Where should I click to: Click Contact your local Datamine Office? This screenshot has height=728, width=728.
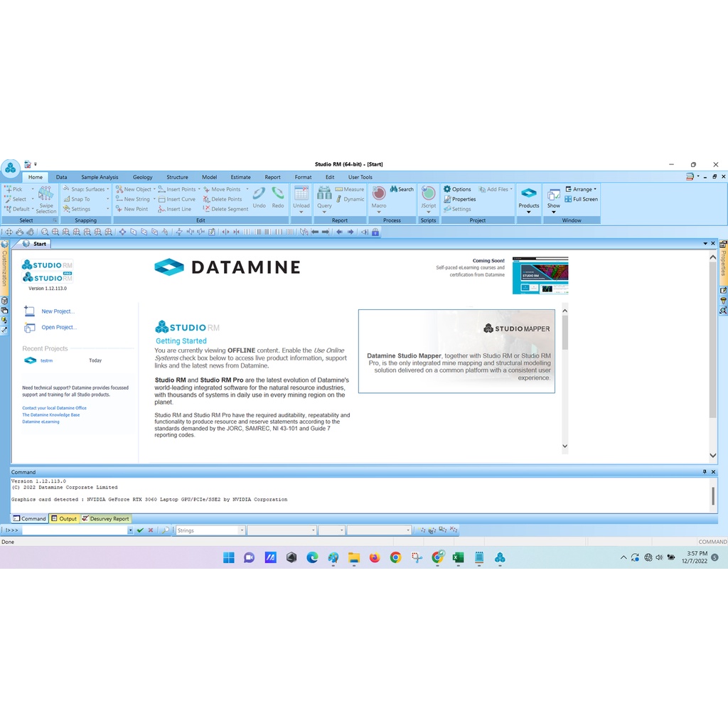(54, 408)
